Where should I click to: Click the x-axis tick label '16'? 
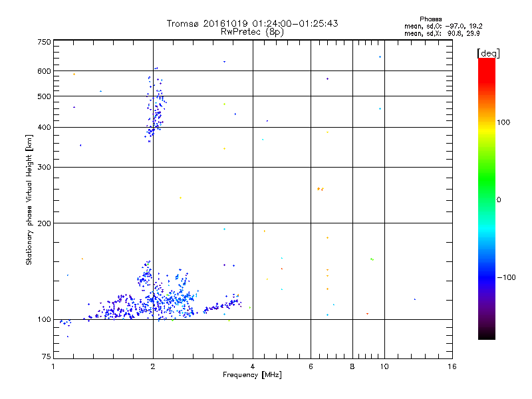[x=452, y=366]
